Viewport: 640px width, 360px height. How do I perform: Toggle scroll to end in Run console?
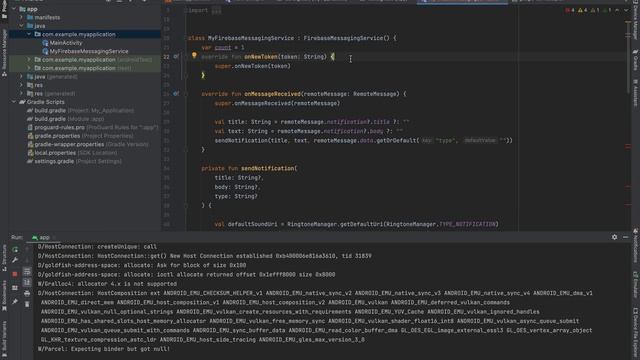tap(27, 282)
